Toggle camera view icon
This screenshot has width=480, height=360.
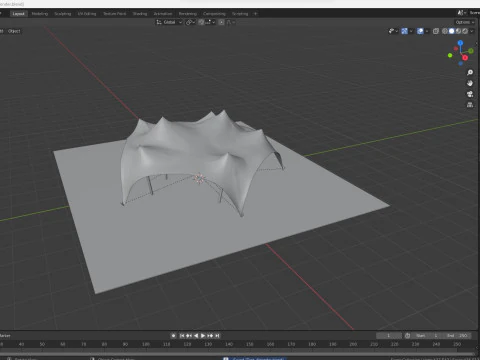tap(470, 94)
